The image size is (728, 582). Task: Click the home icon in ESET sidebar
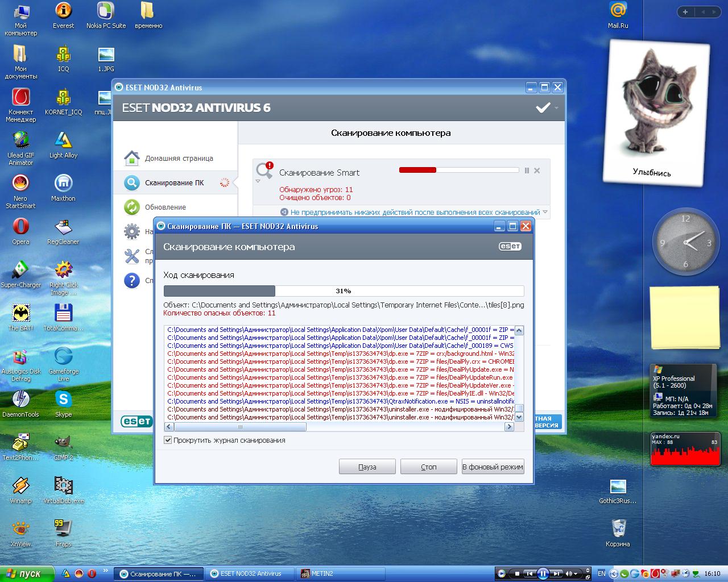point(132,158)
